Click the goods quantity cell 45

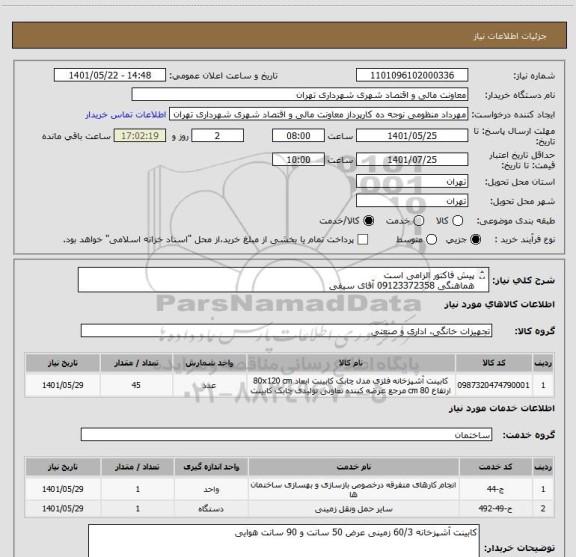136,385
